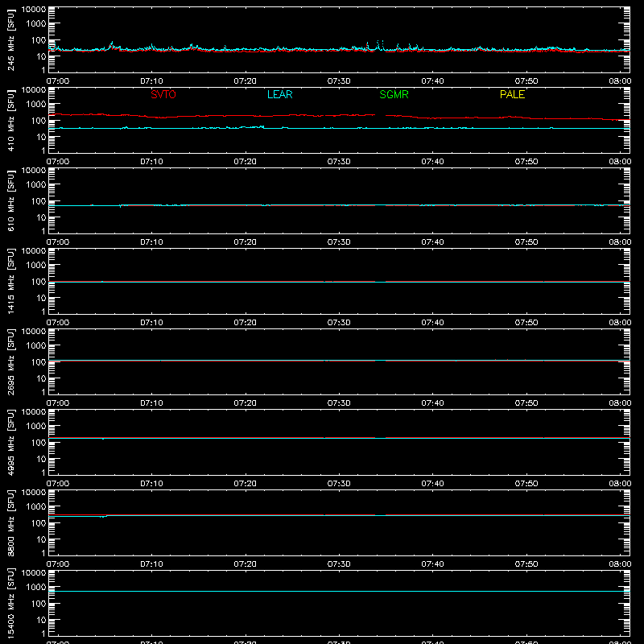Image resolution: width=644 pixels, height=644 pixels.
Task: Click 07:50 tick under the 8800 MHz plot
Action: point(526,564)
